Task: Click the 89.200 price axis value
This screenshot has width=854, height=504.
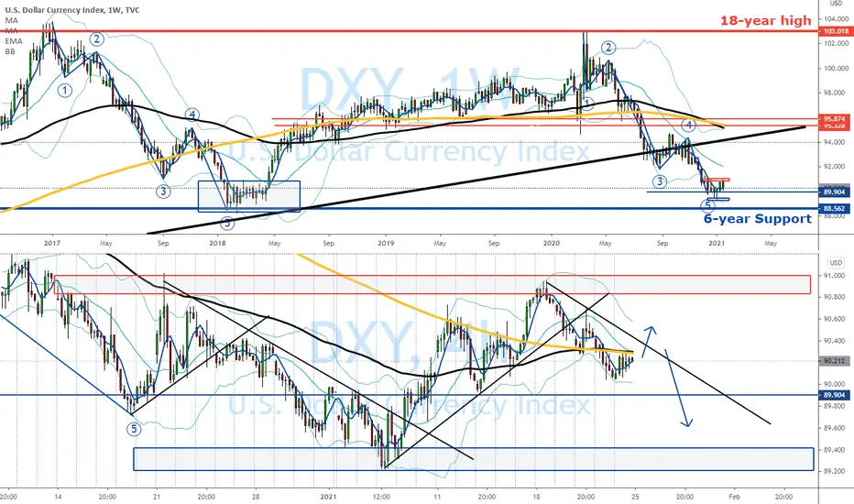Action: click(x=836, y=471)
